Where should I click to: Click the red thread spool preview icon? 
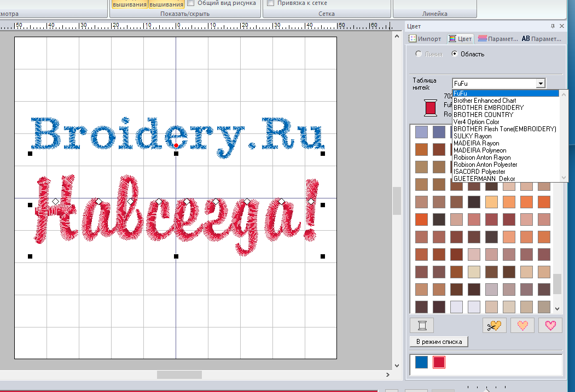[431, 107]
